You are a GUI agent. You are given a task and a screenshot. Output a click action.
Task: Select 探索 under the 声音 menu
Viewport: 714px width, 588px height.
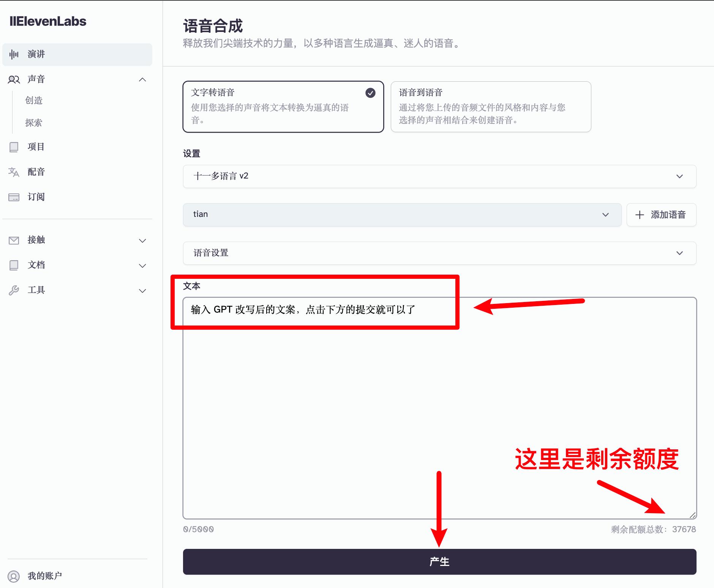pyautogui.click(x=34, y=123)
